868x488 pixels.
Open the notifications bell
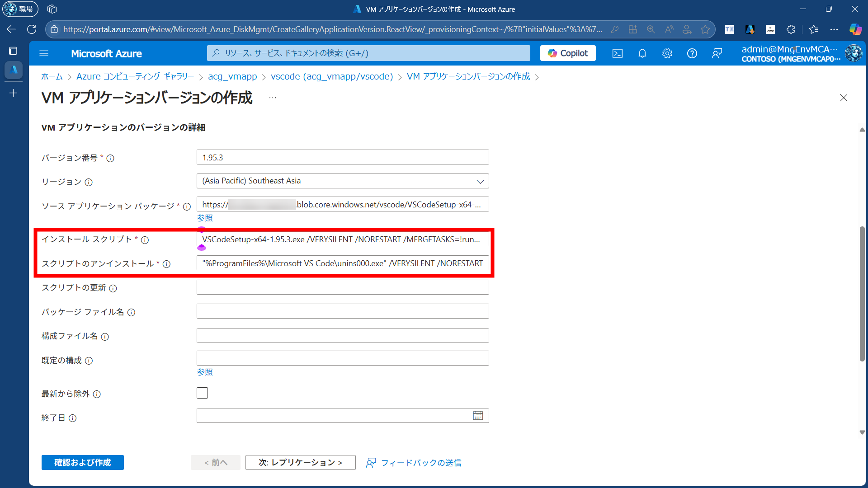[x=642, y=53]
